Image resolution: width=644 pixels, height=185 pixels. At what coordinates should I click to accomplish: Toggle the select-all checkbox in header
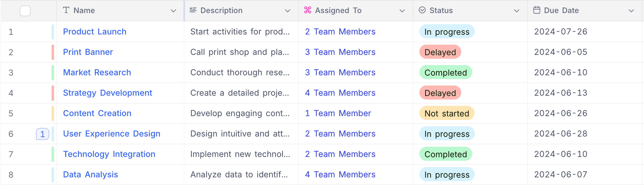coord(25,11)
